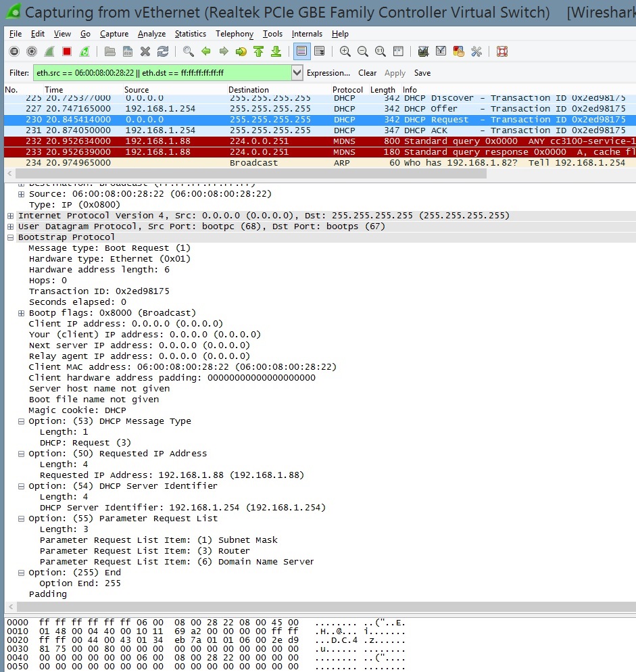
Task: Open preferences wrench icon
Action: tap(476, 52)
